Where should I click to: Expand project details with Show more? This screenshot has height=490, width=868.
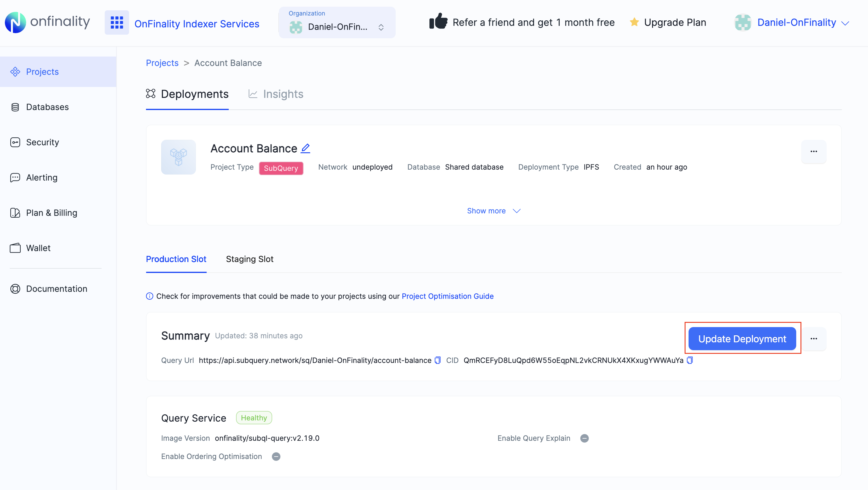pos(493,211)
